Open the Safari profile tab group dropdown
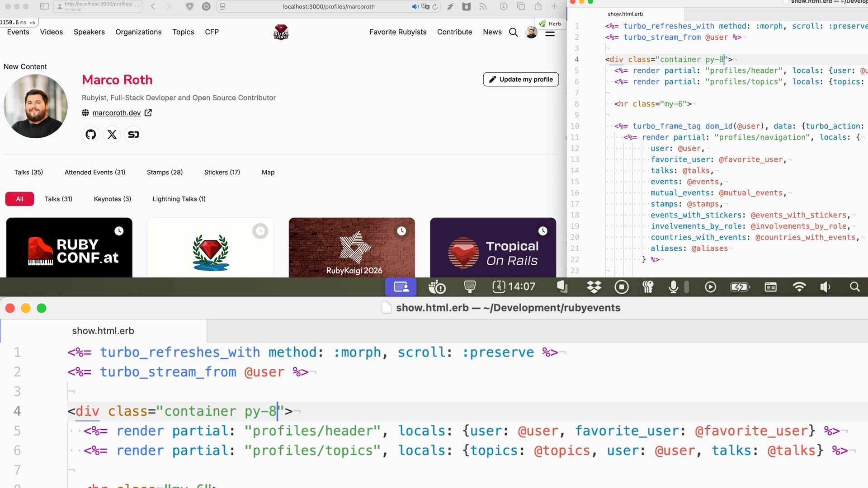Image resolution: width=868 pixels, height=488 pixels. pyautogui.click(x=98, y=6)
